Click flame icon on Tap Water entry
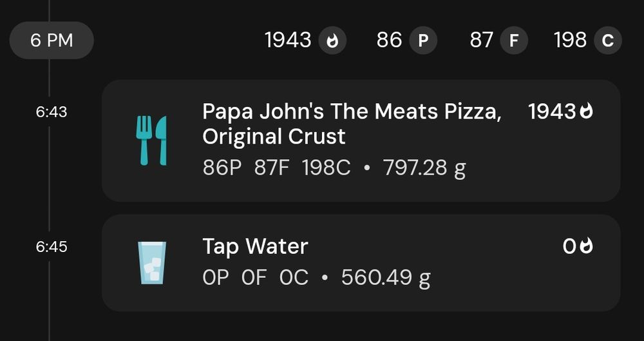The image size is (644, 341). (586, 246)
